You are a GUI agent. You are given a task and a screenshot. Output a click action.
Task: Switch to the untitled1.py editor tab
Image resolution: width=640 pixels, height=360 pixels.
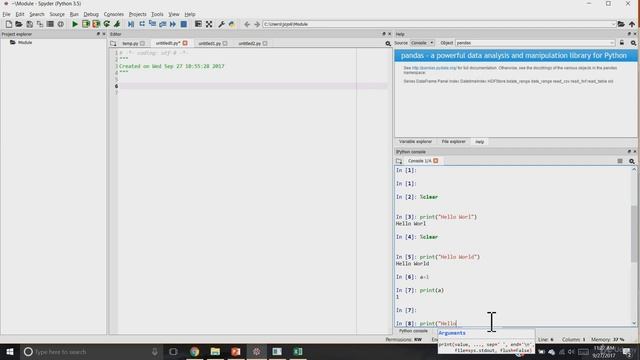[210, 43]
